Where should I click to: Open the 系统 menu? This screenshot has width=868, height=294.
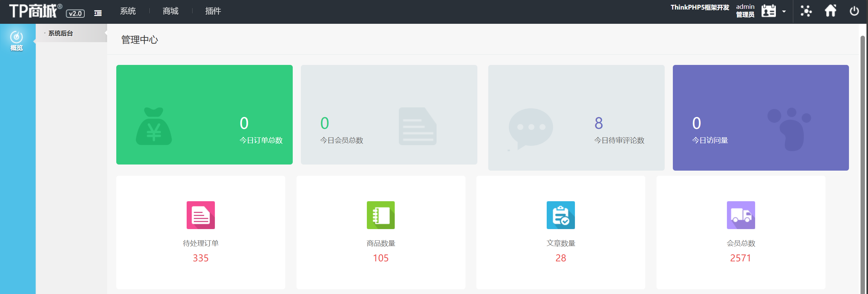pos(128,11)
